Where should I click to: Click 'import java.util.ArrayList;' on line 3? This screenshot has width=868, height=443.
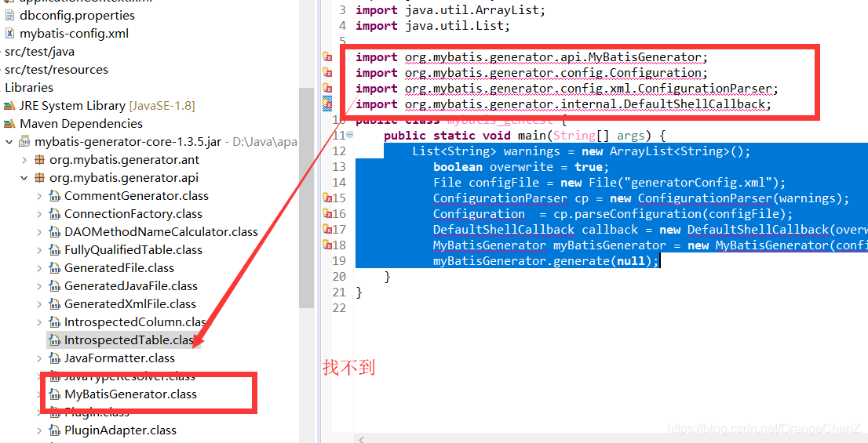click(x=450, y=10)
